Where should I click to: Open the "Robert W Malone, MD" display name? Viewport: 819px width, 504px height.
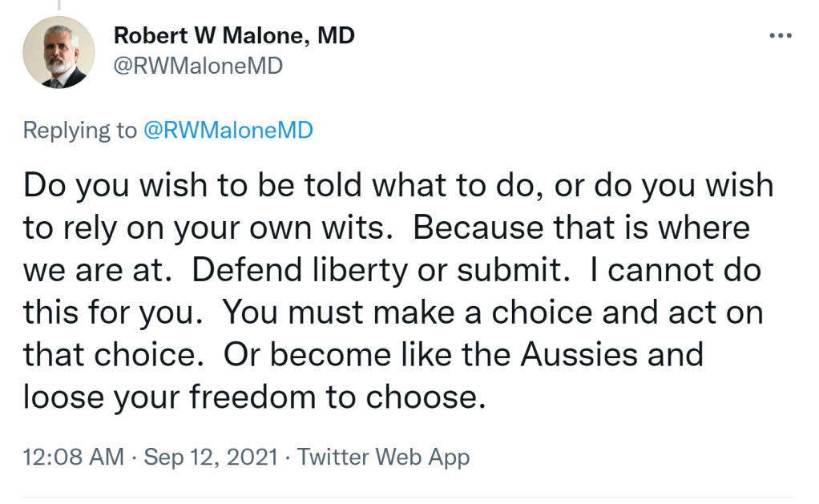tap(234, 35)
